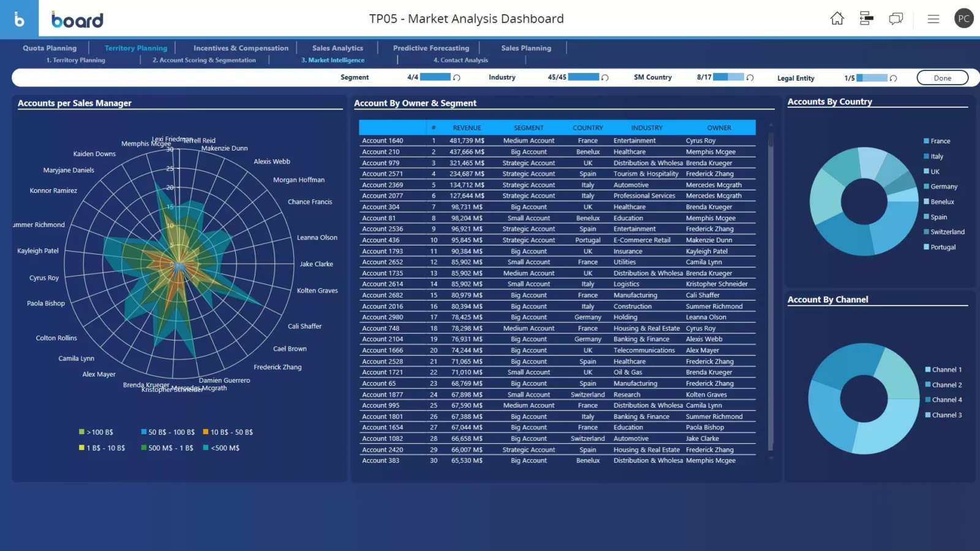Viewport: 980px width, 551px height.
Task: Reset the Industry filter selection
Action: 605,78
